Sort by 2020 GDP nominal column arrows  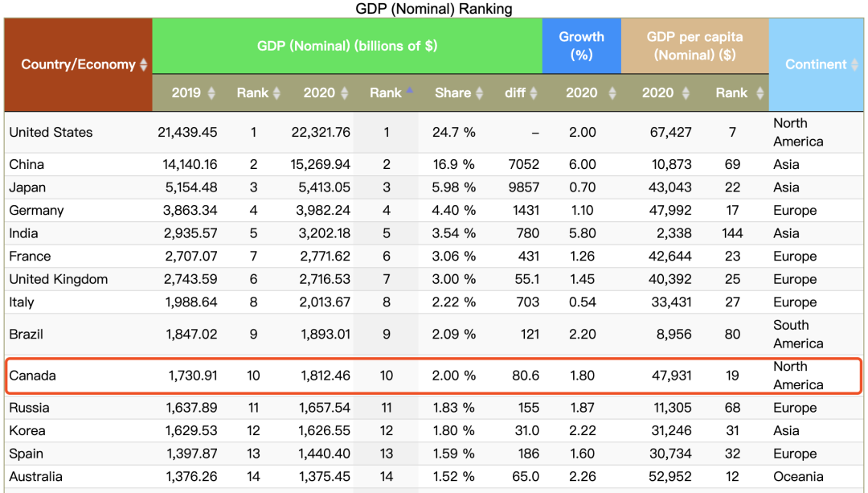coord(344,93)
